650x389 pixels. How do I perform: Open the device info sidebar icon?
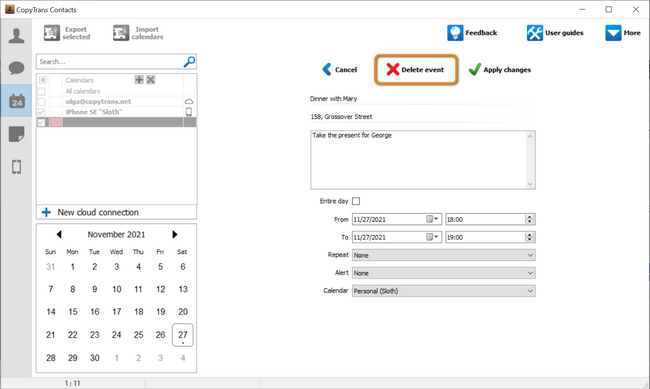click(x=16, y=167)
